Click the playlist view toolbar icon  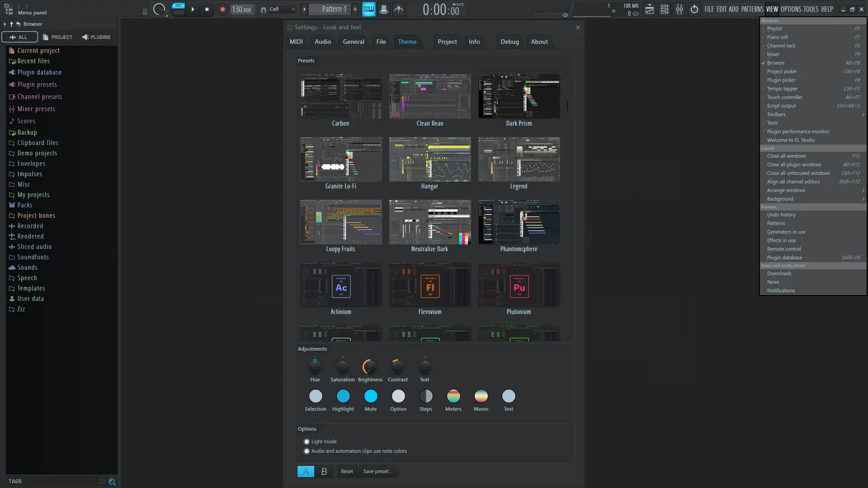(650, 9)
